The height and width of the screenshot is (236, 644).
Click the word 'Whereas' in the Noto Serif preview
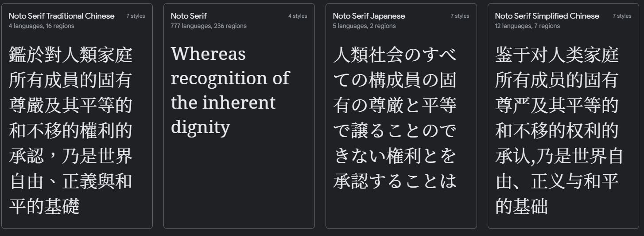point(208,54)
